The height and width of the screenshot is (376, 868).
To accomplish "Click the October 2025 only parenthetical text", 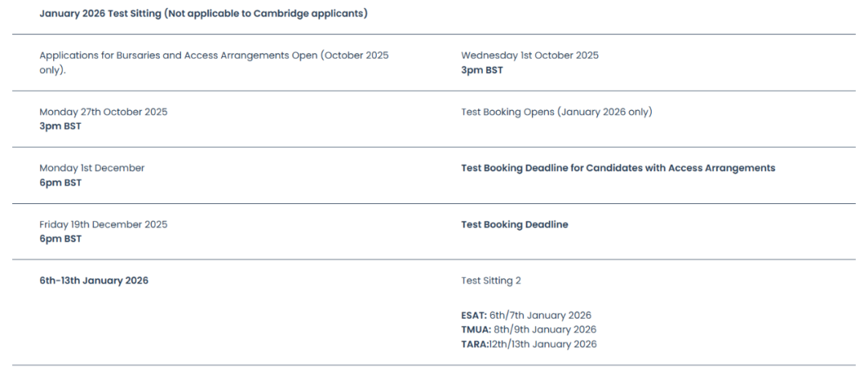I will (215, 63).
